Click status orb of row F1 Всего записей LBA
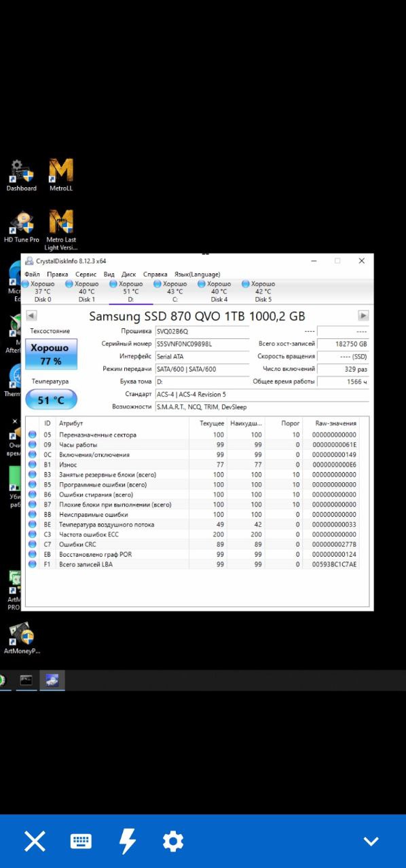 coord(33,564)
